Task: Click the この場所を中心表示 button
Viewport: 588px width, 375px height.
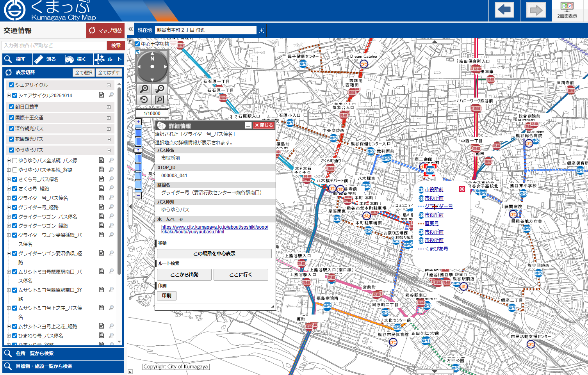Action: click(214, 254)
